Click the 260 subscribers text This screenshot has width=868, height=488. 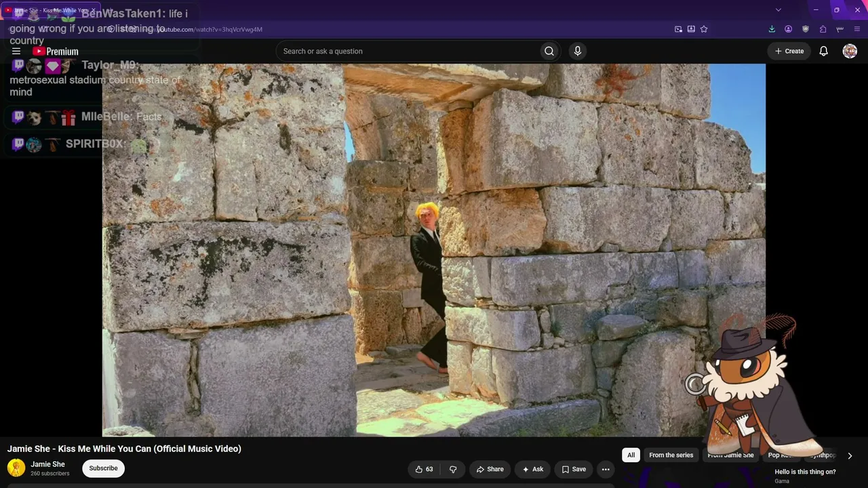click(x=50, y=474)
